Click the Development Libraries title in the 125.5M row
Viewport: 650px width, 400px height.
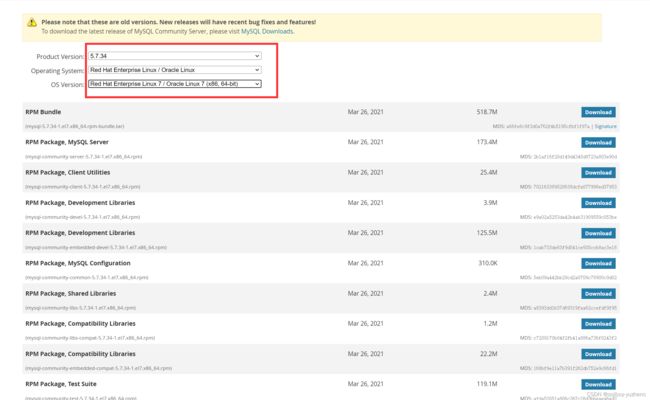80,233
